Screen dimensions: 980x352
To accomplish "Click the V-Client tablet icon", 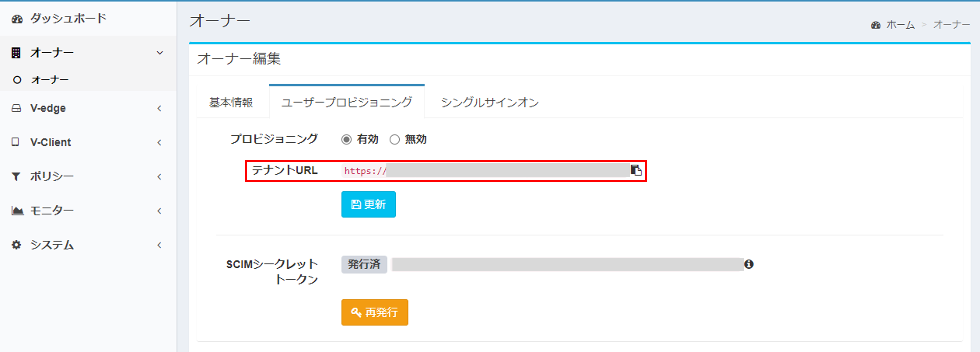I will click(15, 142).
